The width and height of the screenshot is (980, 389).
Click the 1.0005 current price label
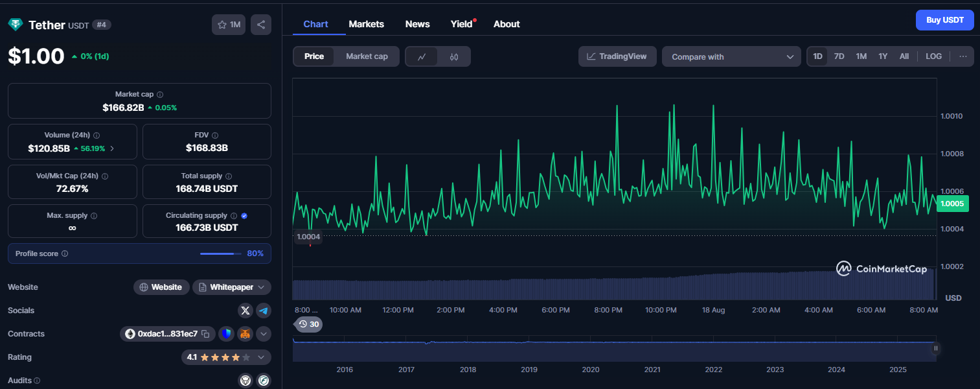click(952, 204)
